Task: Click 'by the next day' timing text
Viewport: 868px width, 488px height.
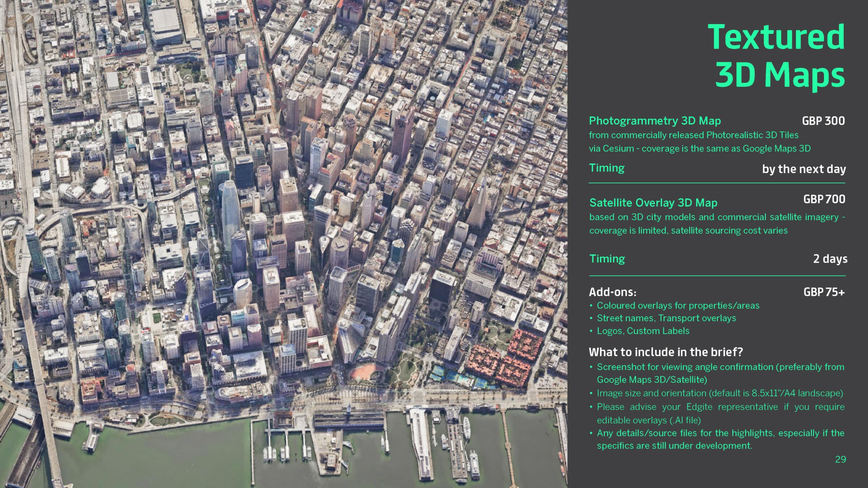Action: [x=804, y=169]
